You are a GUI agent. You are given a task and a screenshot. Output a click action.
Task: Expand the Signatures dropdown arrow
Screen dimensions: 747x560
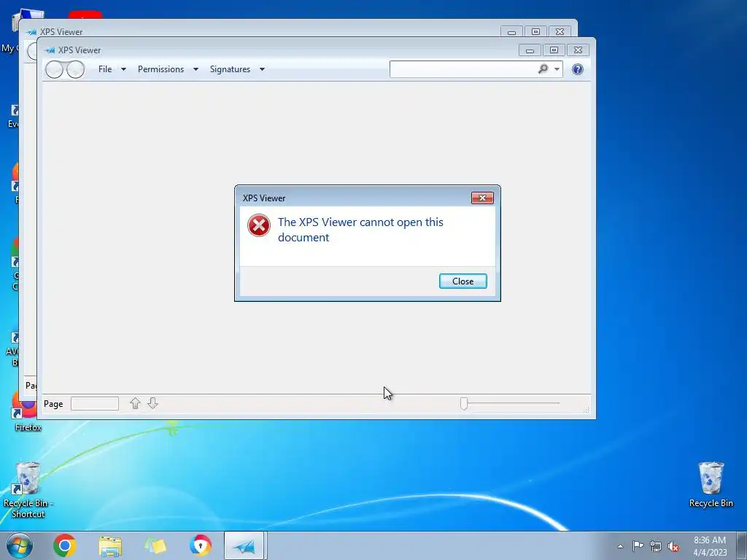click(x=262, y=69)
